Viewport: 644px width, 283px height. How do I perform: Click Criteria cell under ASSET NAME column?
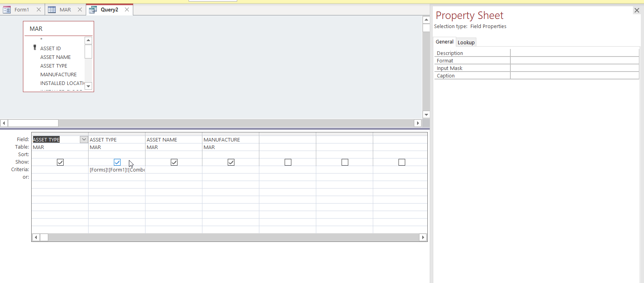[174, 170]
